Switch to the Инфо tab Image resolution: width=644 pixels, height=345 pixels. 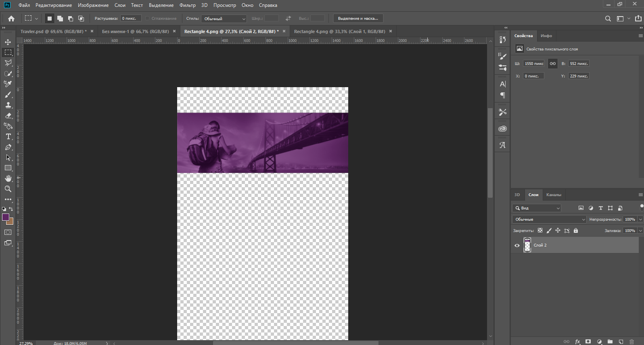tap(546, 36)
